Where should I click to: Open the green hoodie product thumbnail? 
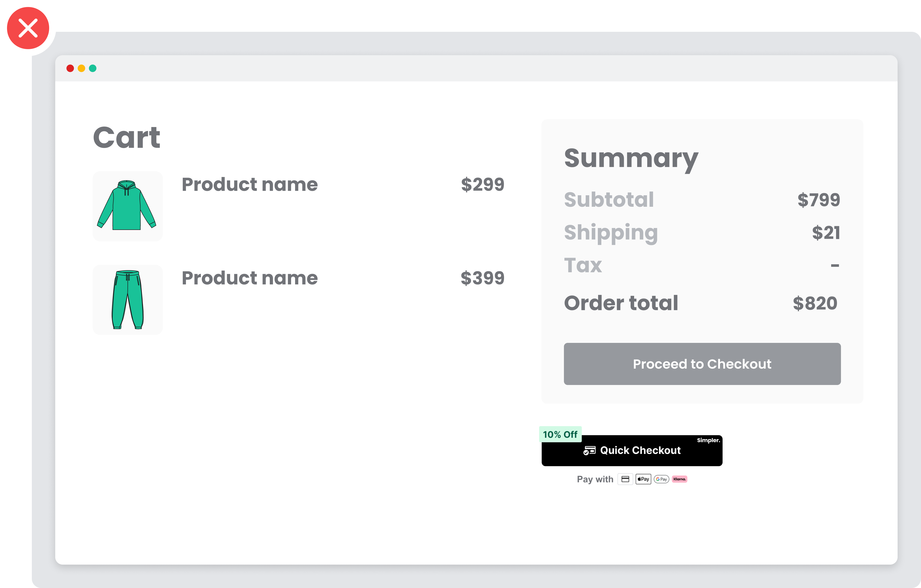click(x=127, y=206)
